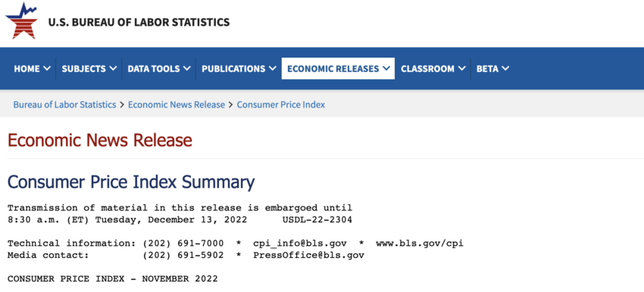Click the U.S. BUREAU OF LABOR STATISTICS title
Viewport: 644px width, 292px height.
pos(139,22)
